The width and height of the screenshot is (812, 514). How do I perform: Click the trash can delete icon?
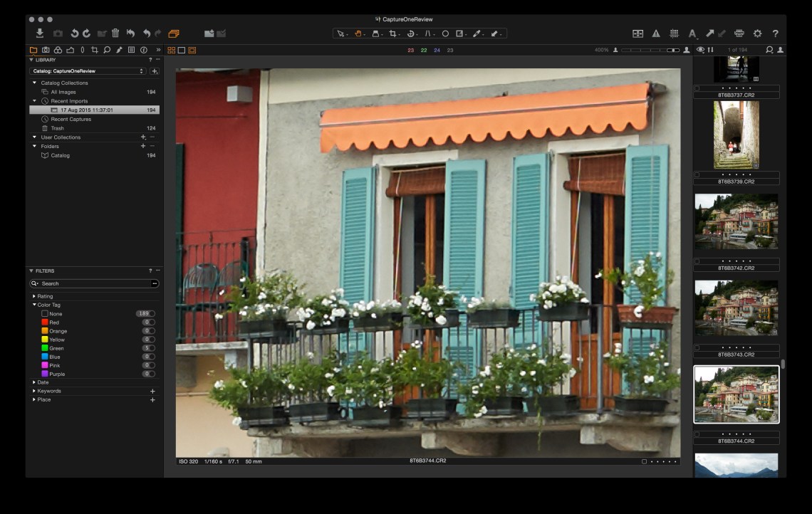[115, 33]
